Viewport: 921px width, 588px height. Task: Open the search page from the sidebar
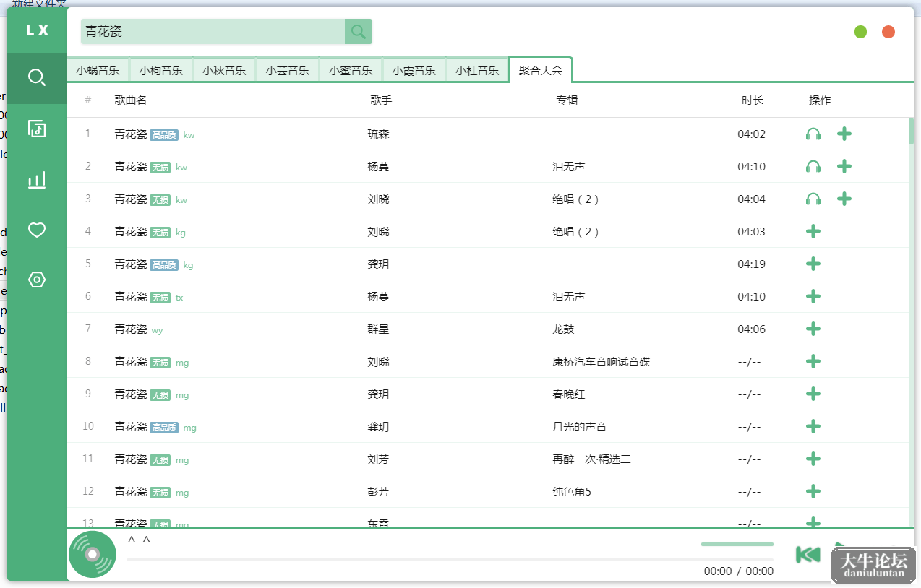coord(37,77)
